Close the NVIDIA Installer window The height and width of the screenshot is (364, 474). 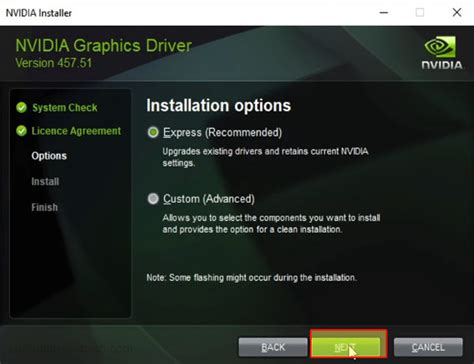click(457, 13)
